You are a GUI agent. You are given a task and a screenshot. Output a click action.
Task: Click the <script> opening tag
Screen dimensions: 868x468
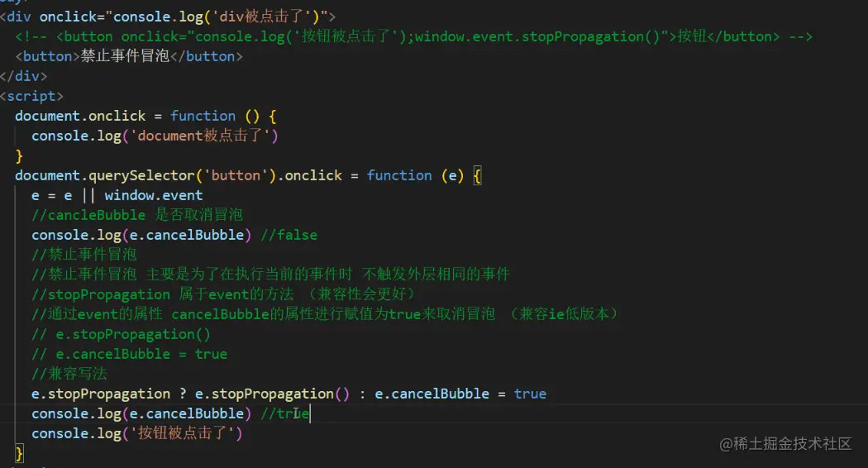pos(31,96)
